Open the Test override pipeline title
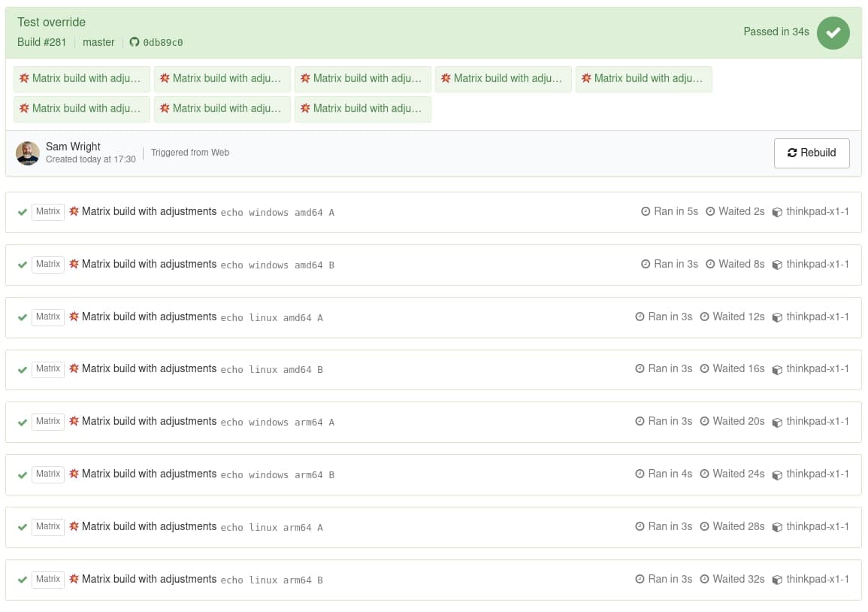This screenshot has height=612, width=868. point(51,22)
